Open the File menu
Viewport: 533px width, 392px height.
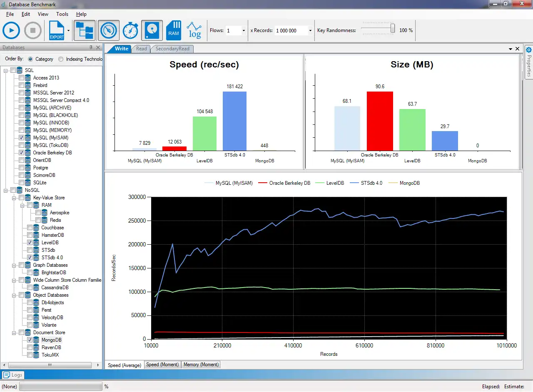tap(10, 14)
